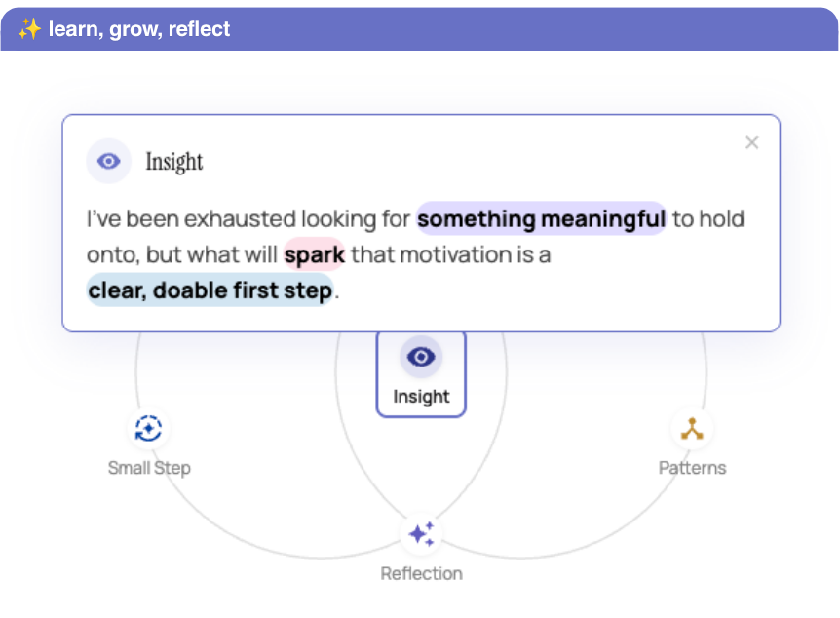Click the sparkles emoji in the header
Image resolution: width=840 pixels, height=618 pixels.
pyautogui.click(x=29, y=29)
